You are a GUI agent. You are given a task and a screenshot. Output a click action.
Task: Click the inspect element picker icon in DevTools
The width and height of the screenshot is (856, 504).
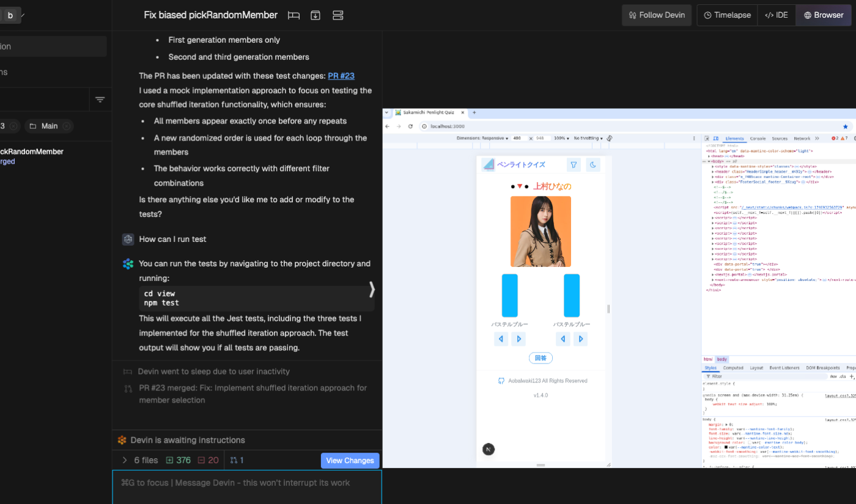(x=707, y=139)
